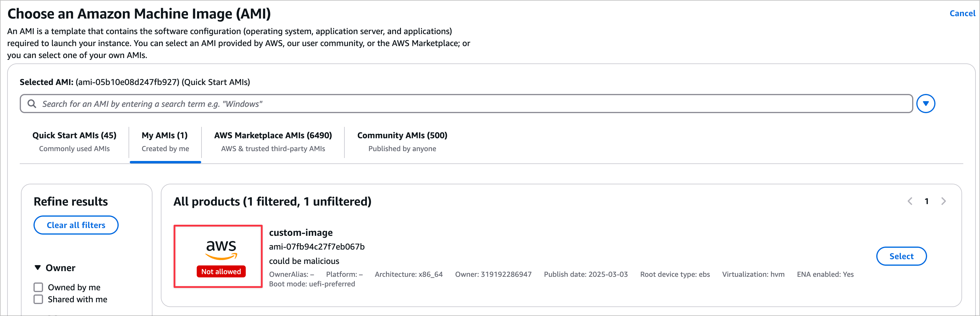Click the AWS logo on custom-image
Screen dimensions: 980x316
[221, 249]
